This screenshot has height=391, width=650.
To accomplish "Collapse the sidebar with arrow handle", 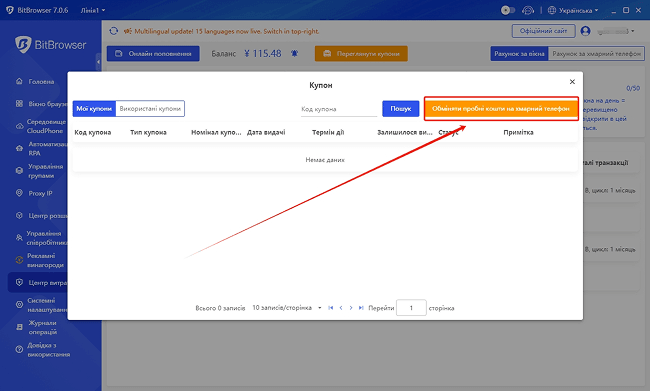I will pyautogui.click(x=98, y=62).
